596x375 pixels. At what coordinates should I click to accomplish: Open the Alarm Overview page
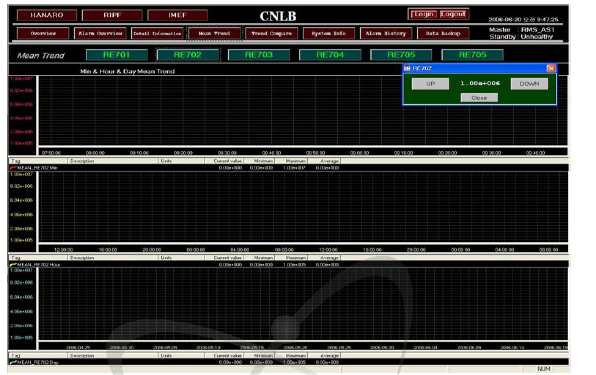pyautogui.click(x=100, y=33)
